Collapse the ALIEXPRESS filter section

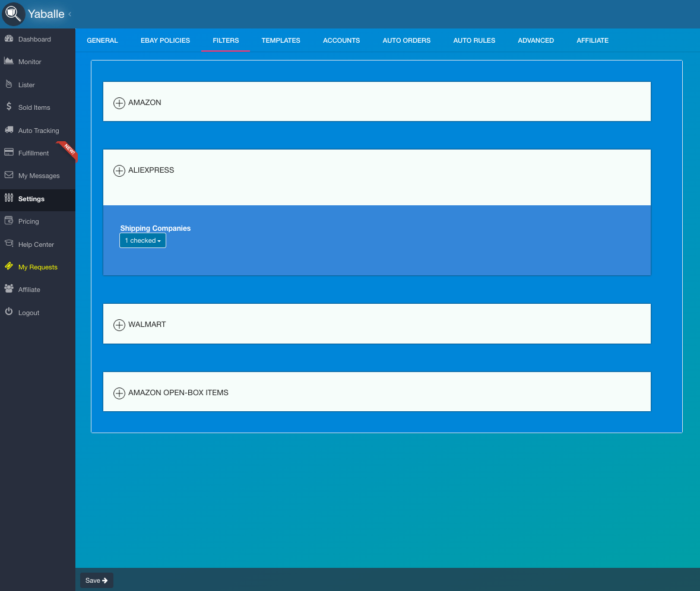(x=119, y=171)
